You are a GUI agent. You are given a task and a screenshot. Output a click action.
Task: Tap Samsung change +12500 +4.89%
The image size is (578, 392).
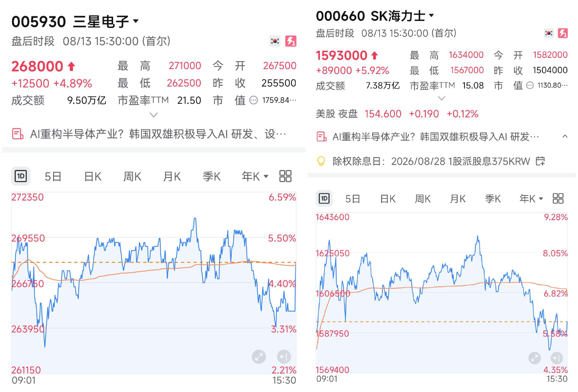click(x=52, y=83)
